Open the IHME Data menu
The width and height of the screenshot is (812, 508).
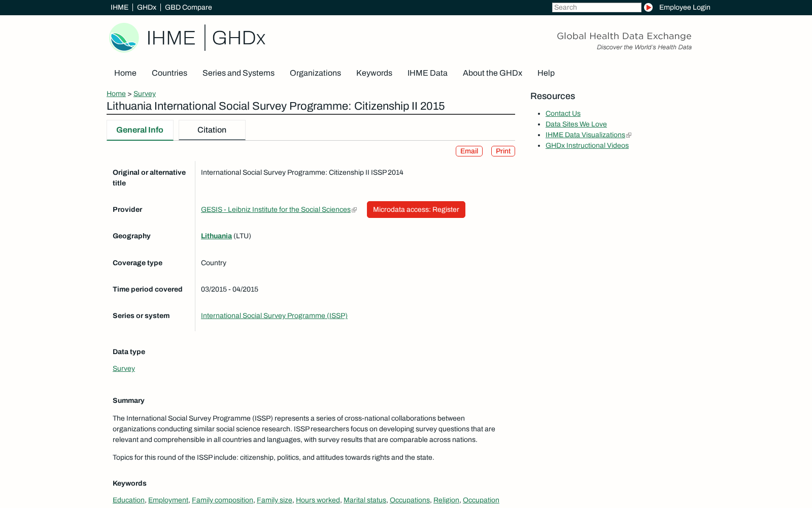point(427,73)
